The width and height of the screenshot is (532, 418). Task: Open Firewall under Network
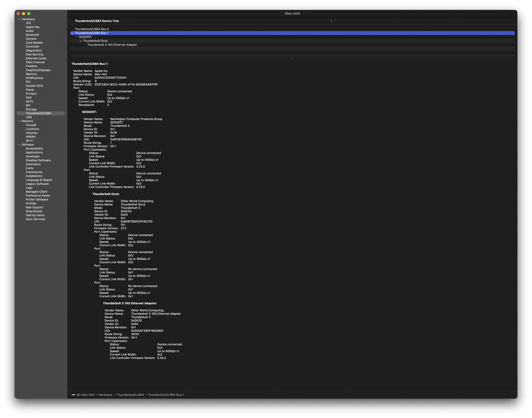pos(31,125)
